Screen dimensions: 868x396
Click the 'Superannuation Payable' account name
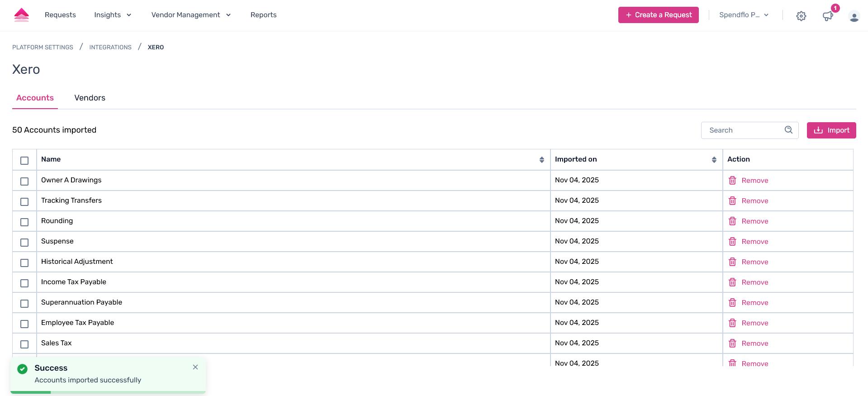pyautogui.click(x=81, y=302)
